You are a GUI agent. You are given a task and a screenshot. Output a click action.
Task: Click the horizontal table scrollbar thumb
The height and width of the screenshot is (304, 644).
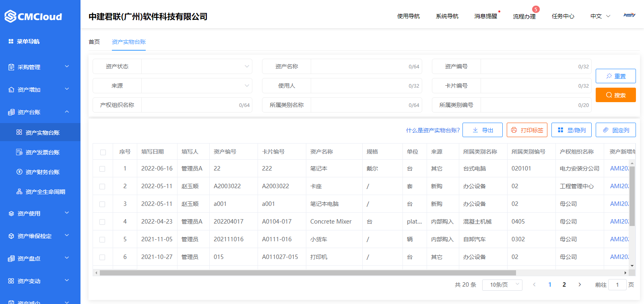pyautogui.click(x=308, y=273)
